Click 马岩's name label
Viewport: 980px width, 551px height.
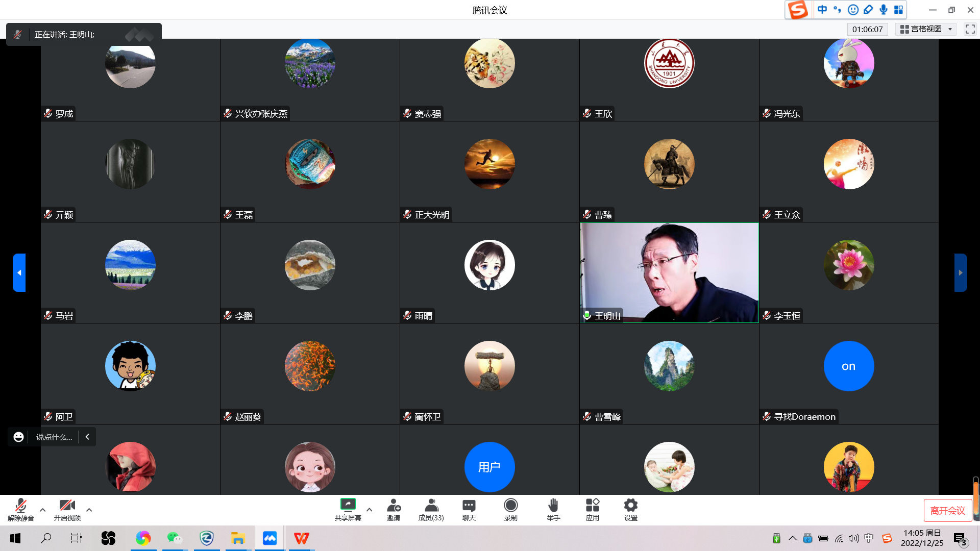pyautogui.click(x=64, y=316)
